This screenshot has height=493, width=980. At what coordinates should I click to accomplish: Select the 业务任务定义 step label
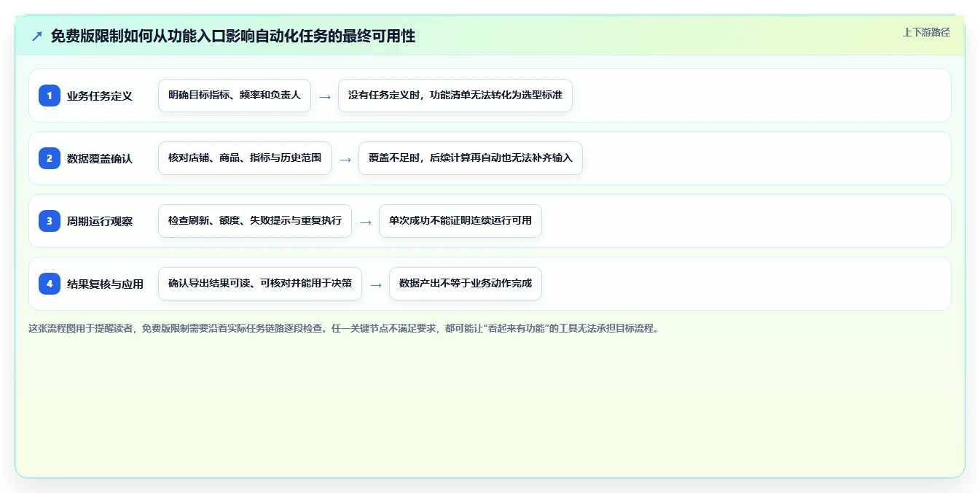100,96
